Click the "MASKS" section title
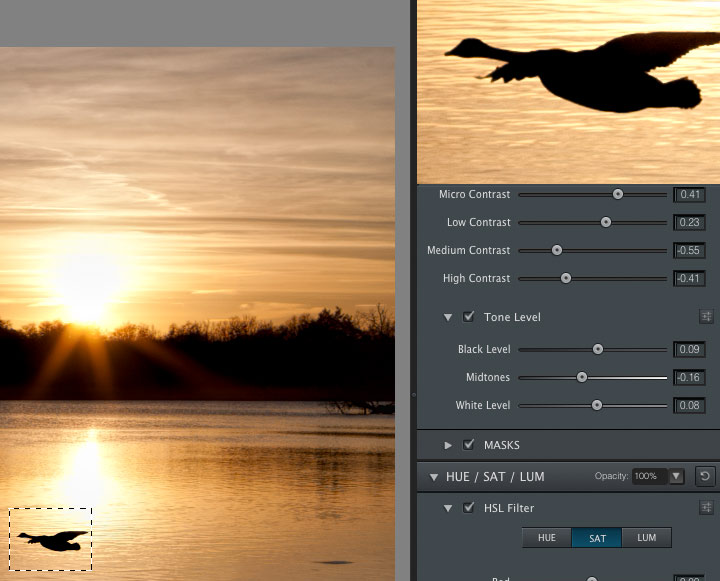The height and width of the screenshot is (581, 720). pos(501,445)
